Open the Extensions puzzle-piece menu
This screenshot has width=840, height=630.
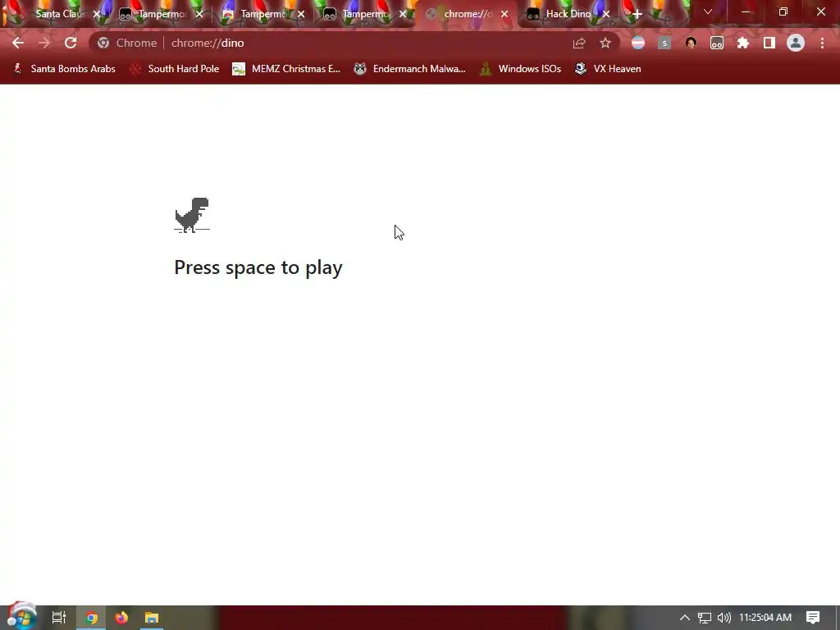743,43
